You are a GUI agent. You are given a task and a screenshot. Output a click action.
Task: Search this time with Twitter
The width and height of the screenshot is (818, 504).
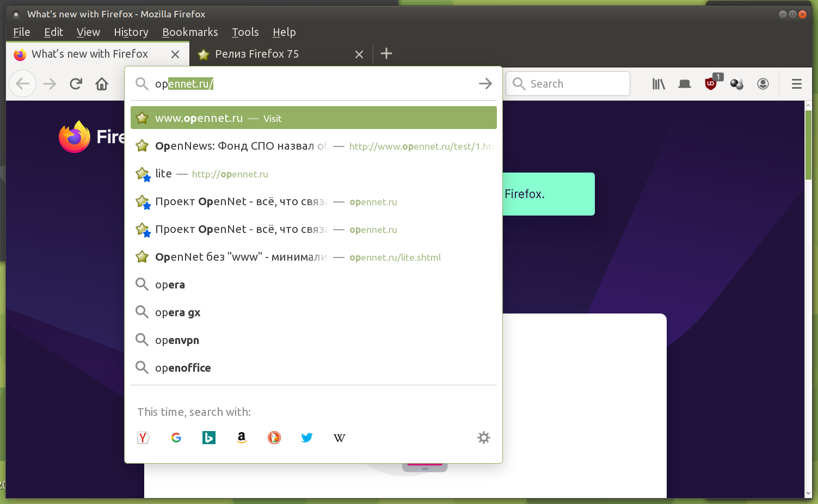tap(307, 438)
